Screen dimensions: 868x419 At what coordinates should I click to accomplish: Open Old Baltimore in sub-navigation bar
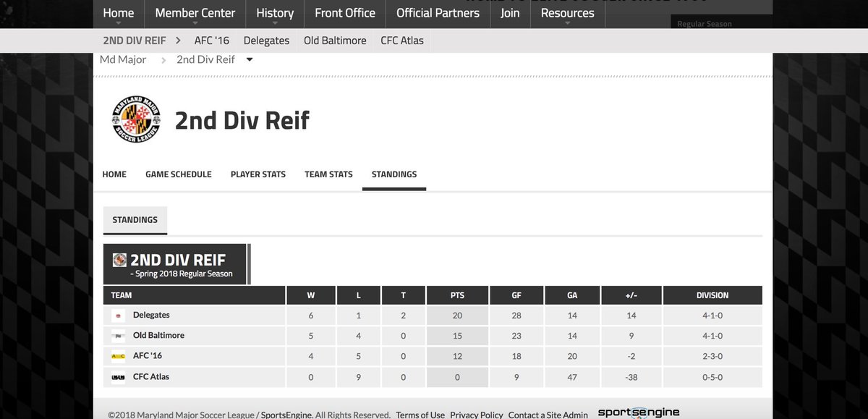pyautogui.click(x=335, y=41)
